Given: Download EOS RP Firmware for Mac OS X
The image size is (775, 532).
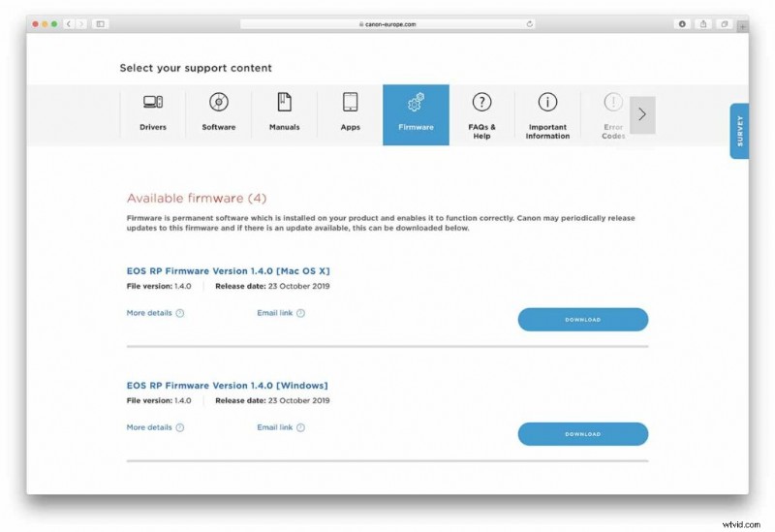Looking at the screenshot, I should pos(582,320).
